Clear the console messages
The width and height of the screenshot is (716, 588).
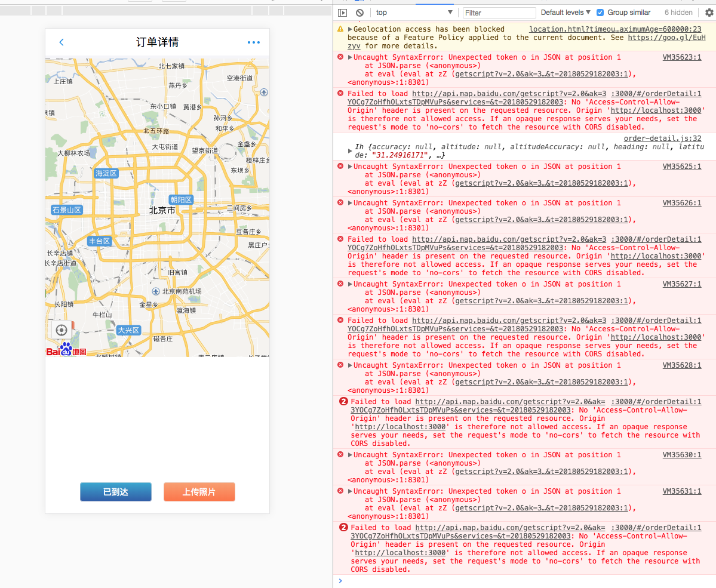coord(358,12)
